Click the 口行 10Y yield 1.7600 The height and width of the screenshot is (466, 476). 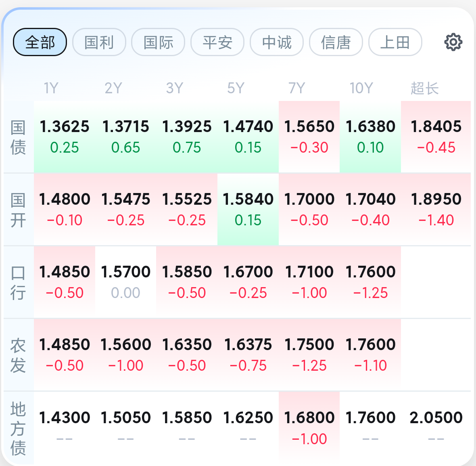370,282
